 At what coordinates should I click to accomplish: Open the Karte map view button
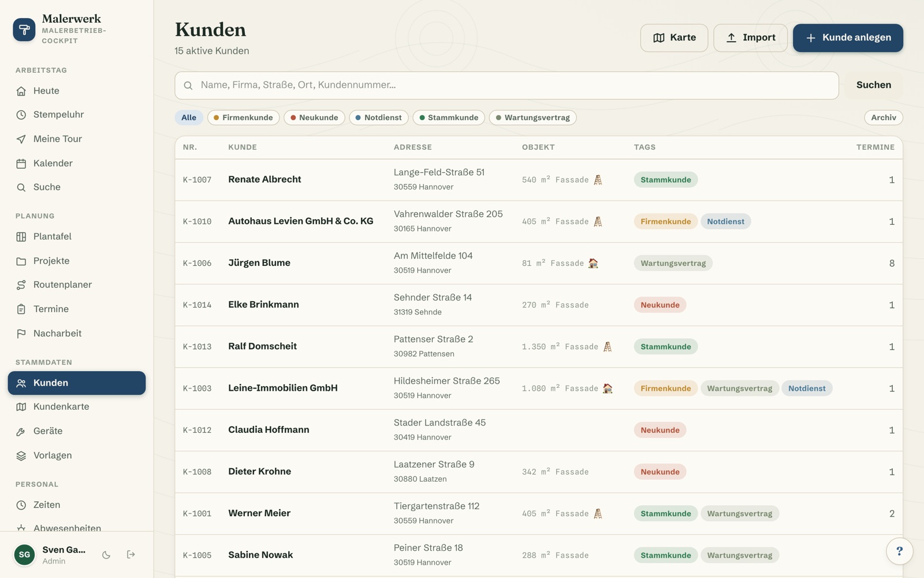tap(674, 38)
